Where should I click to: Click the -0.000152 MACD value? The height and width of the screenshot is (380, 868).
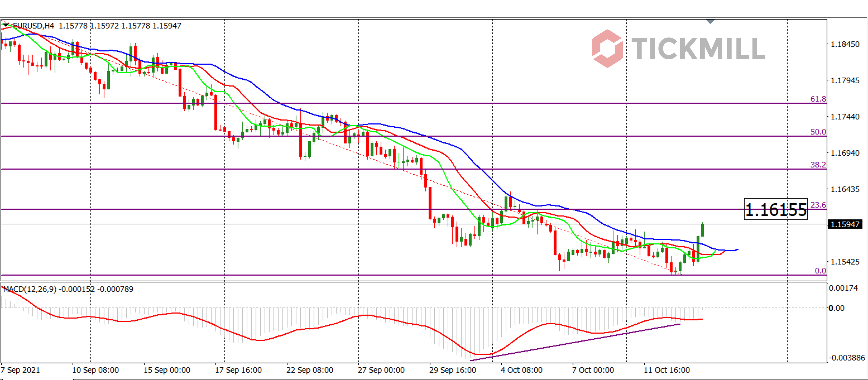tap(77, 289)
